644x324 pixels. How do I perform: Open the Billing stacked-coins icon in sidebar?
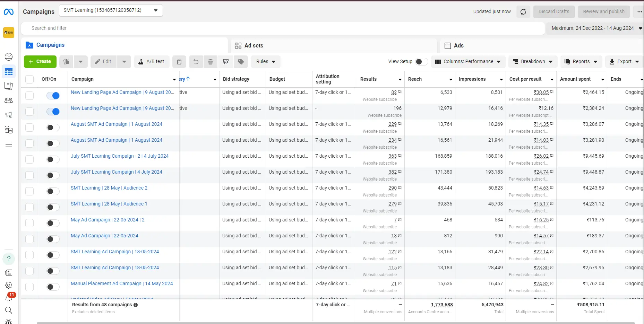click(x=9, y=130)
